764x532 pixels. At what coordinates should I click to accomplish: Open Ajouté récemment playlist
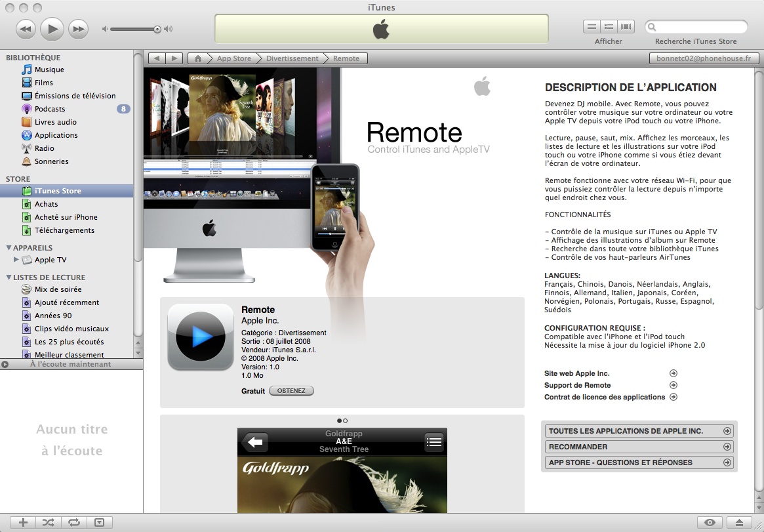click(x=67, y=302)
